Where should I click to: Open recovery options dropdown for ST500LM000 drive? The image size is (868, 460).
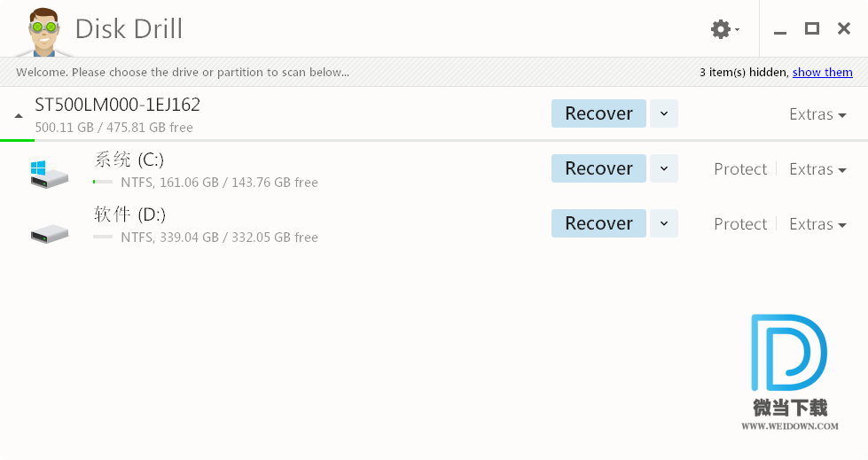tap(664, 113)
